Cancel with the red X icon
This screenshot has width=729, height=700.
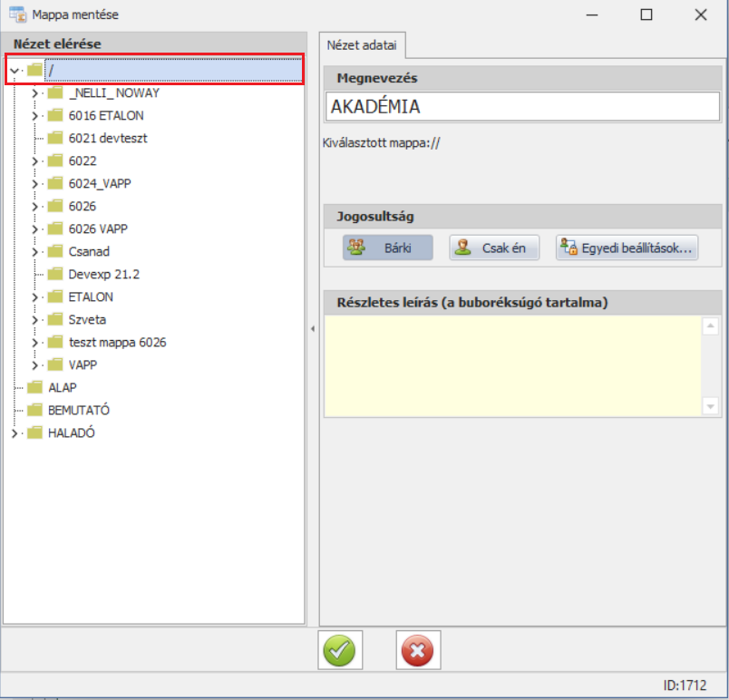418,650
